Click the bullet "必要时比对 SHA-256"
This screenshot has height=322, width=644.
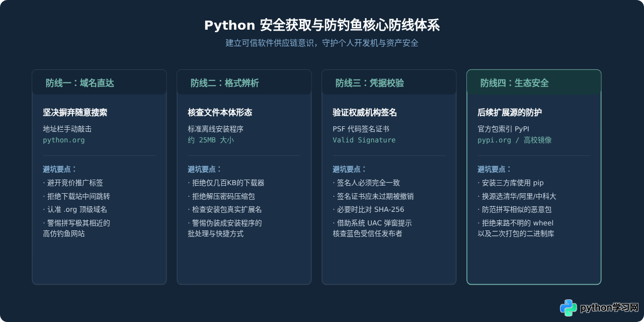click(368, 209)
